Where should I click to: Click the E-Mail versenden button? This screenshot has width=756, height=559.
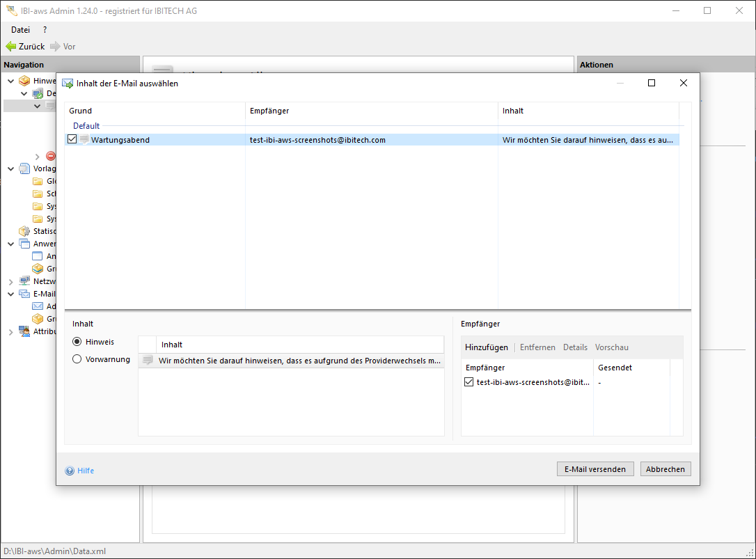coord(595,469)
